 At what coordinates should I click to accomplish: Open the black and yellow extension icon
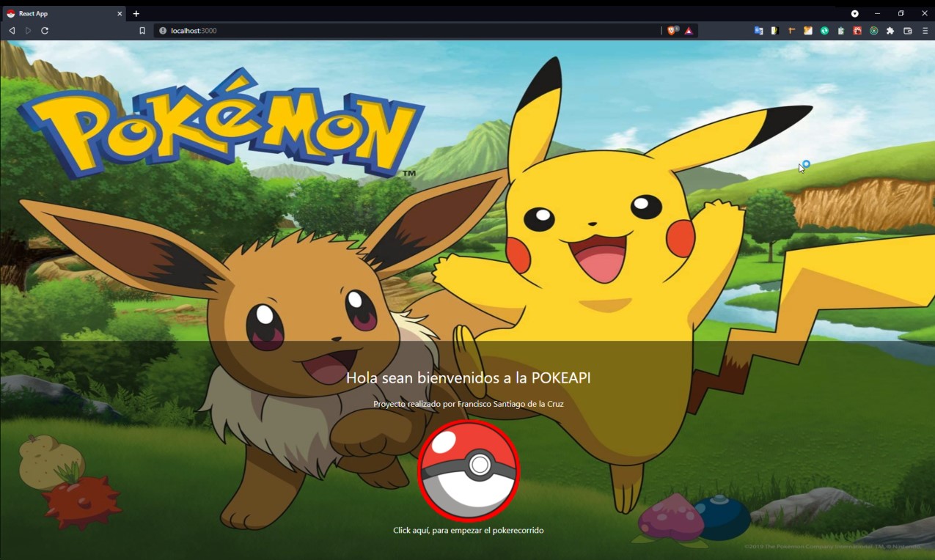click(774, 31)
